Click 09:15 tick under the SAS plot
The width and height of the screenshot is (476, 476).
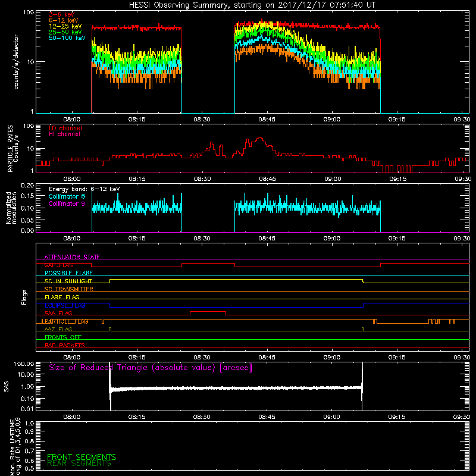397,417
